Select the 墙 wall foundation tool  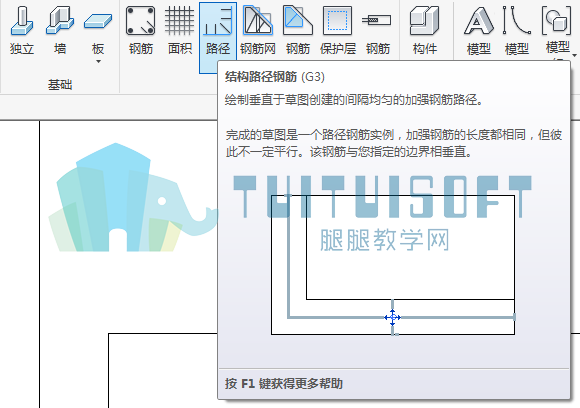[60, 30]
